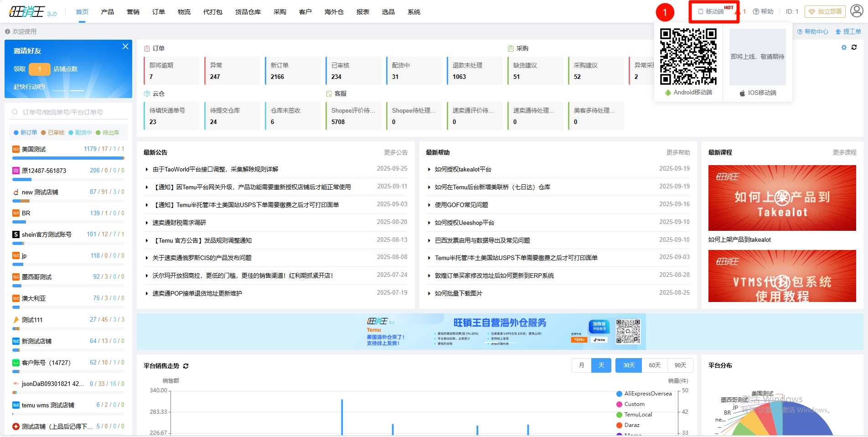Open the 订单 menu
The width and height of the screenshot is (868, 437).
pos(159,12)
